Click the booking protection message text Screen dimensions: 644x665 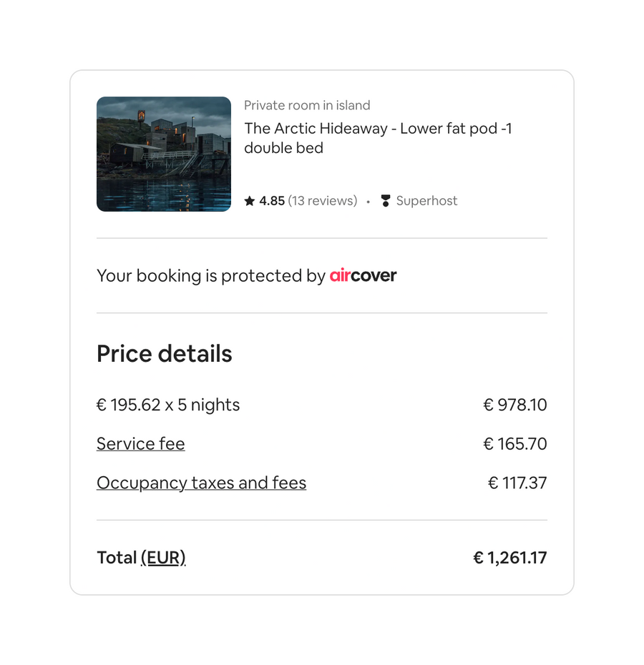click(x=211, y=275)
